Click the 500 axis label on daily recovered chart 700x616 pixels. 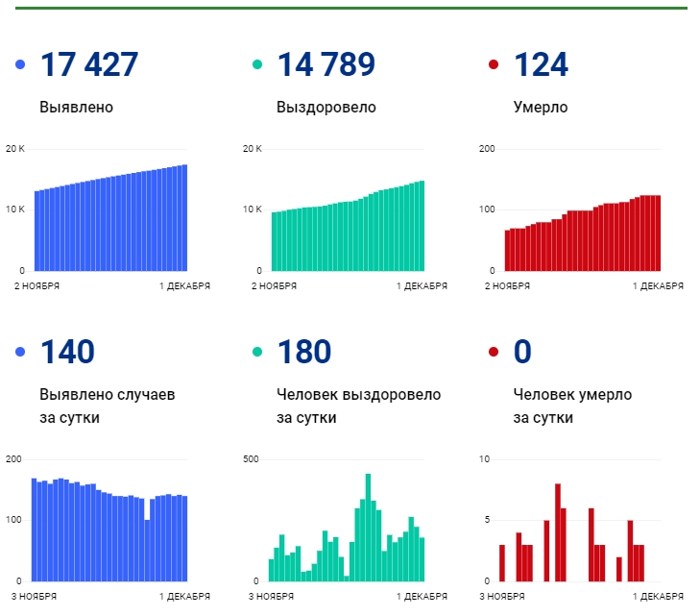click(251, 459)
